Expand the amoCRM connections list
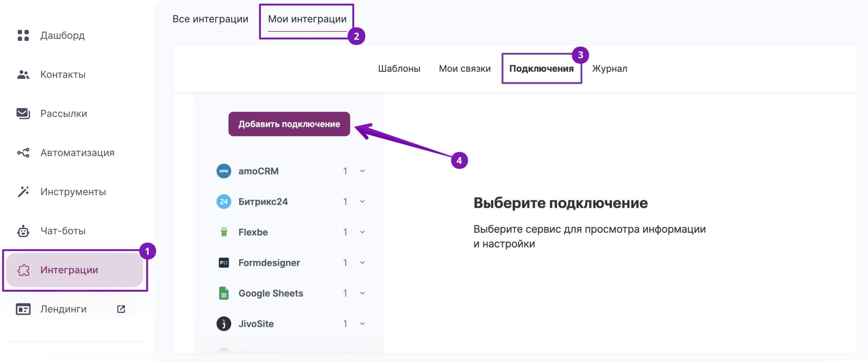This screenshot has width=868, height=361. pyautogui.click(x=362, y=171)
